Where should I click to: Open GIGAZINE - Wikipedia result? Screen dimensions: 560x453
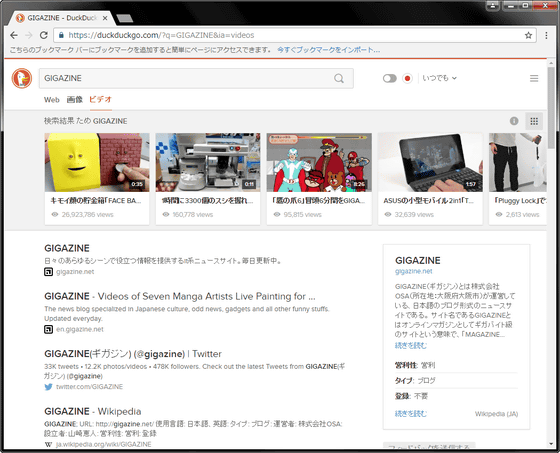(x=92, y=412)
